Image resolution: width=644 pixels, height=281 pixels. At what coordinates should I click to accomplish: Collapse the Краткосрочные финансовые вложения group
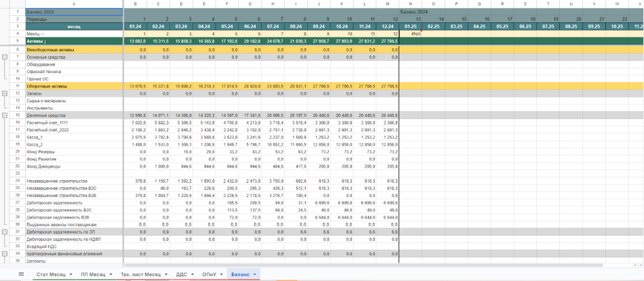(5, 253)
